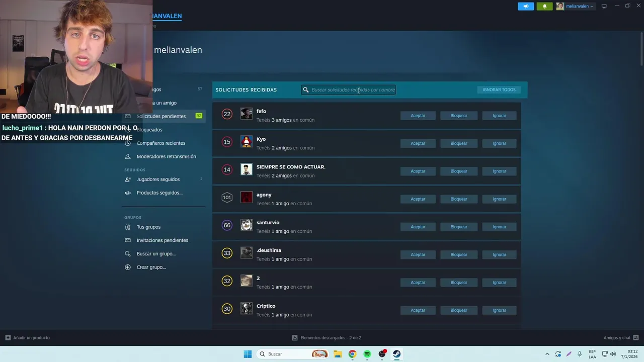
Task: Click the Windows taskbar Buscar box
Action: pos(293,354)
